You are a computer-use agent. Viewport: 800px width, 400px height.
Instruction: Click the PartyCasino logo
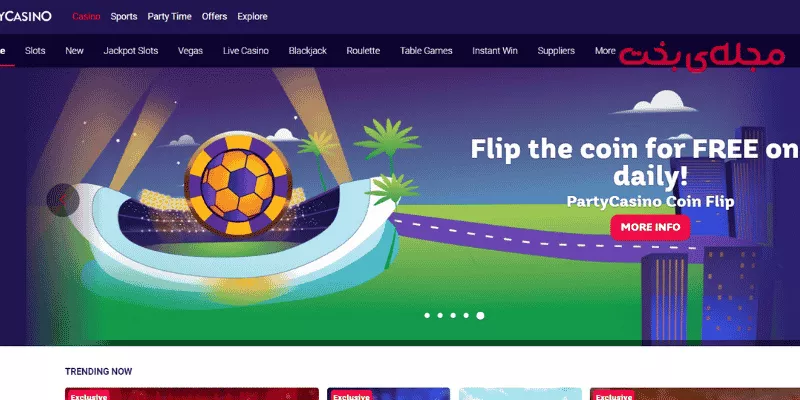click(26, 16)
